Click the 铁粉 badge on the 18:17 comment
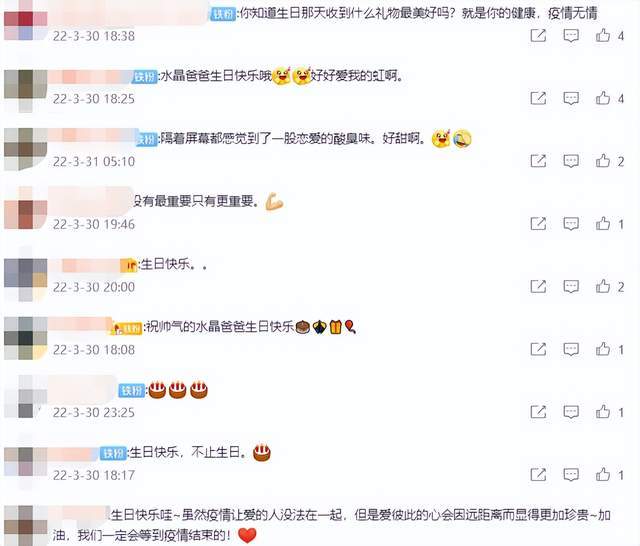The width and height of the screenshot is (640, 546). pyautogui.click(x=113, y=453)
